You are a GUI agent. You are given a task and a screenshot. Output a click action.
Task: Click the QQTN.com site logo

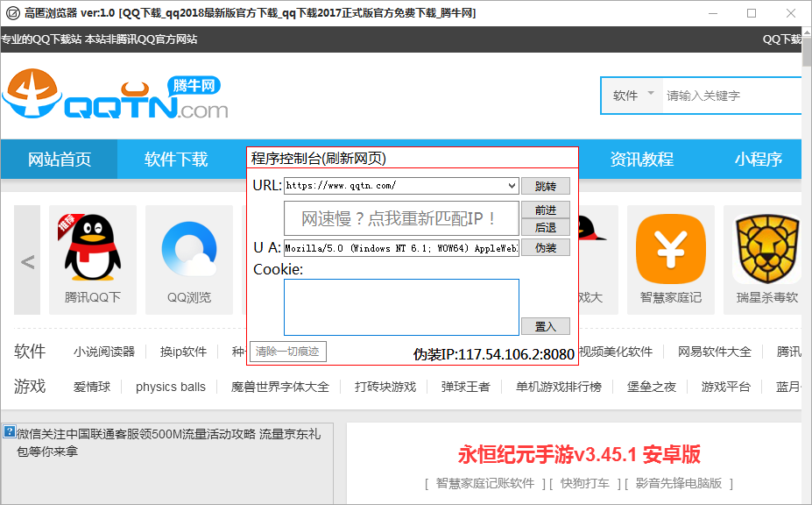pyautogui.click(x=116, y=95)
